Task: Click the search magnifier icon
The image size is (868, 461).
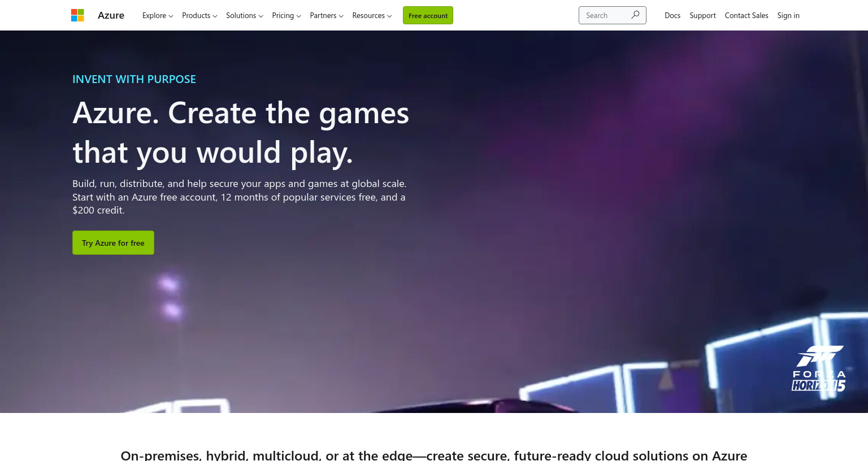Action: (x=635, y=15)
